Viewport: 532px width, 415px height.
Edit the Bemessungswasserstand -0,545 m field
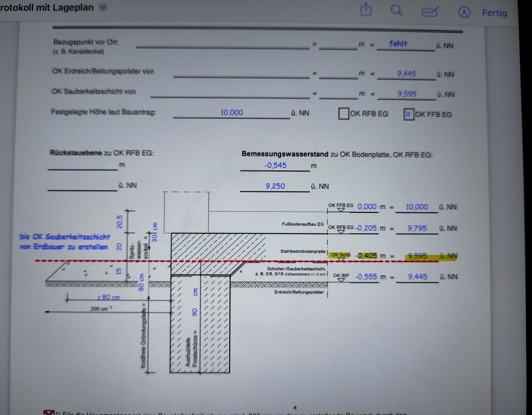[275, 165]
